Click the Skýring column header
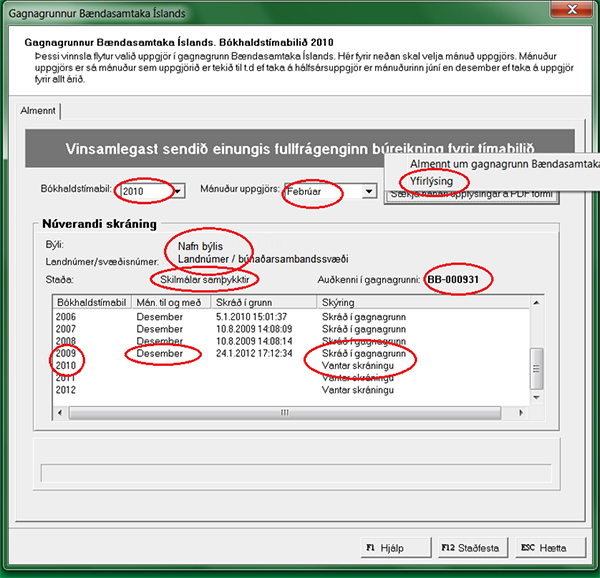The height and width of the screenshot is (578, 600). (423, 302)
